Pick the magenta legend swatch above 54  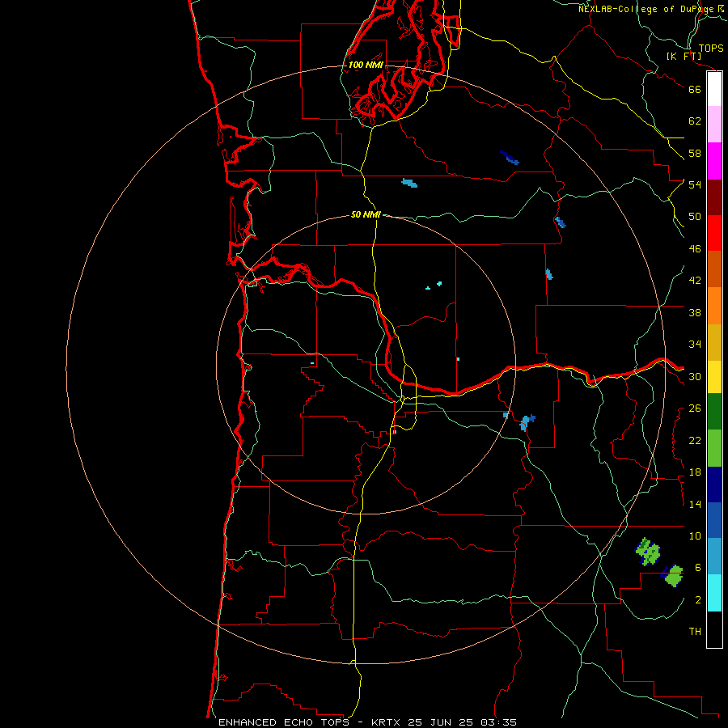714,161
